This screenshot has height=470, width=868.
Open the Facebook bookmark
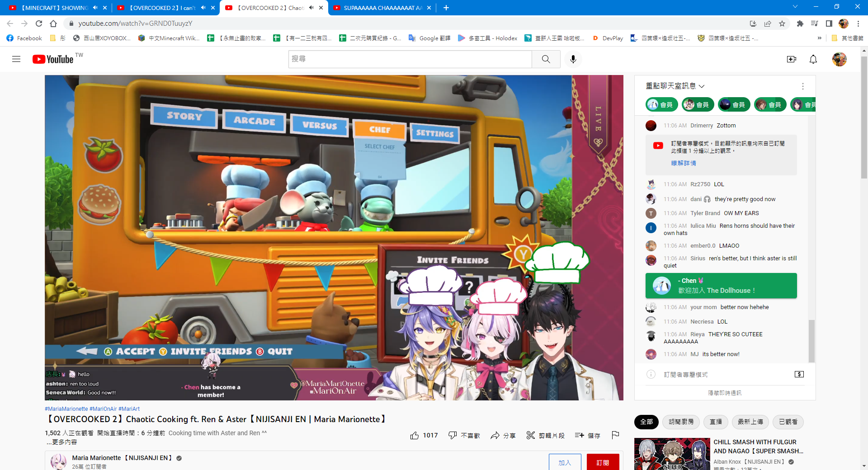pyautogui.click(x=24, y=38)
